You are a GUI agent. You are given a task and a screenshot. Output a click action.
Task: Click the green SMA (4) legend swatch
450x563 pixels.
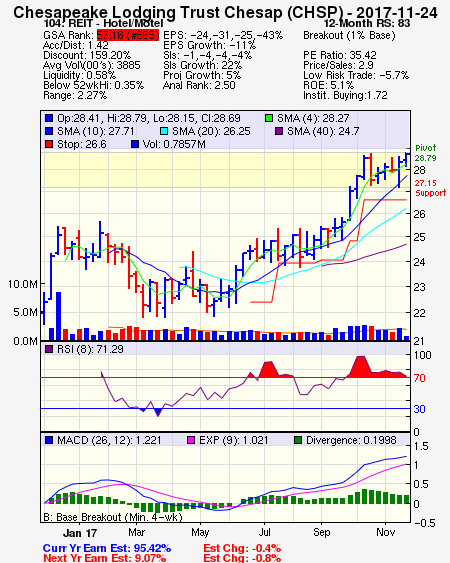point(269,118)
